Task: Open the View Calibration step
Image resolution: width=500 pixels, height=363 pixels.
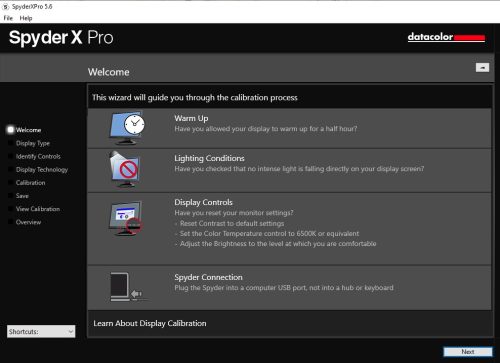Action: click(38, 209)
